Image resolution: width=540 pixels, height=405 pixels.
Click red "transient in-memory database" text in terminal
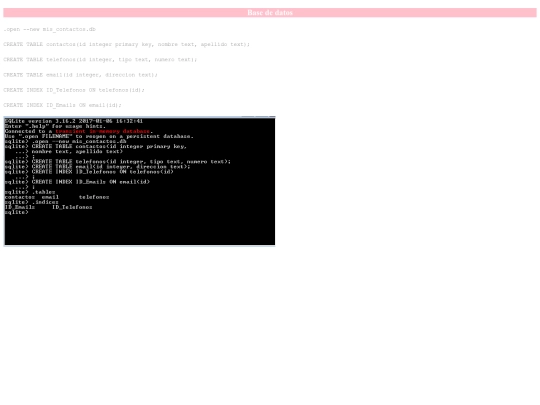103,131
